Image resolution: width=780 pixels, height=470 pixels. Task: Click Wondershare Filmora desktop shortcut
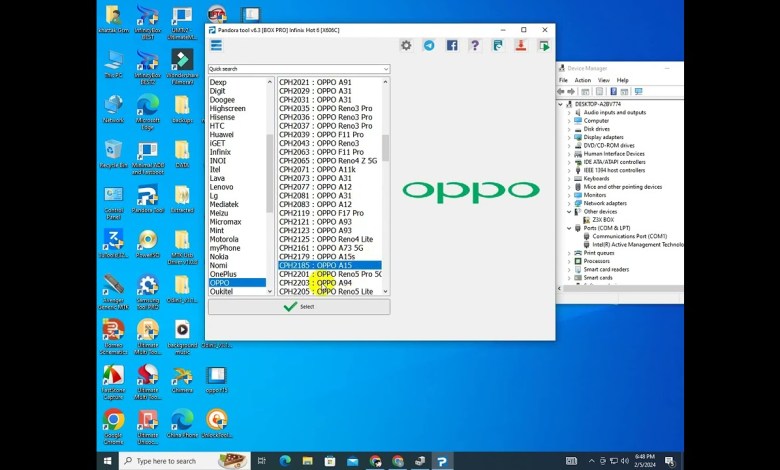(182, 67)
